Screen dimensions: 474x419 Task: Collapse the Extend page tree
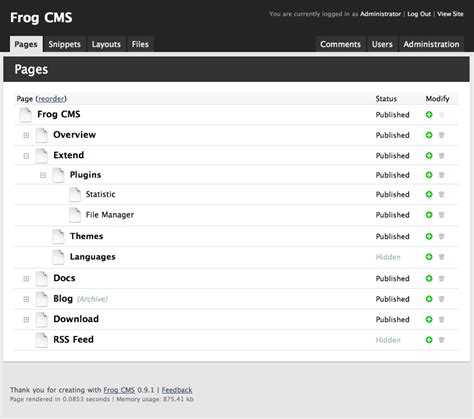tap(26, 156)
